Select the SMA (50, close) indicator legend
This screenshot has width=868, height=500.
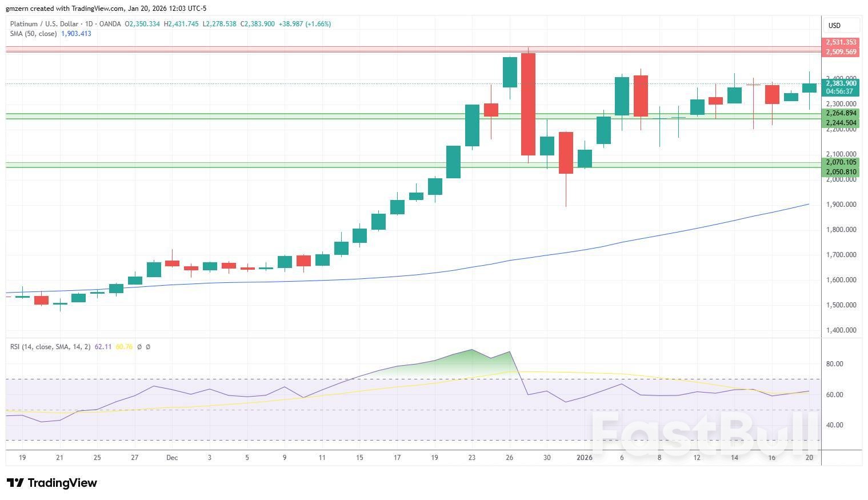(x=33, y=34)
